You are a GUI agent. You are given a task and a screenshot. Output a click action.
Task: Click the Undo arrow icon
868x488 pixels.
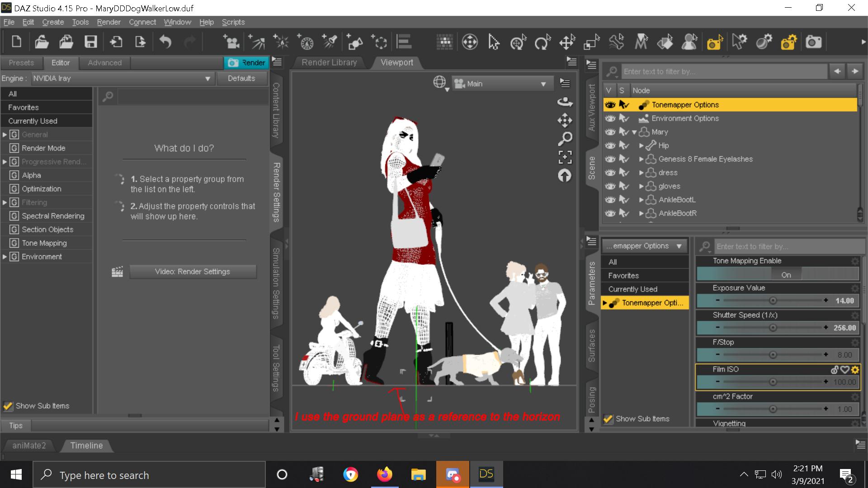click(165, 42)
